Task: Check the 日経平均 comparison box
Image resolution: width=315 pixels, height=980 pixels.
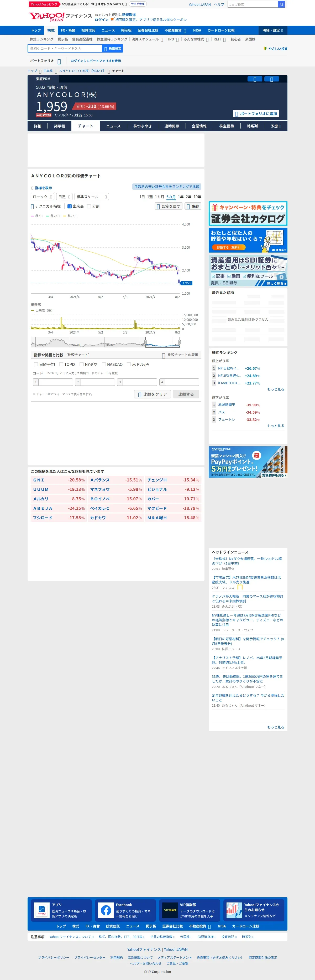Action: [36, 364]
